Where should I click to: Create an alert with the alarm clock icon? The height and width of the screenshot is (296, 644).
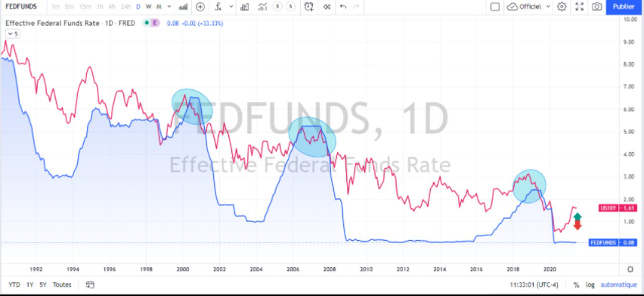[309, 7]
